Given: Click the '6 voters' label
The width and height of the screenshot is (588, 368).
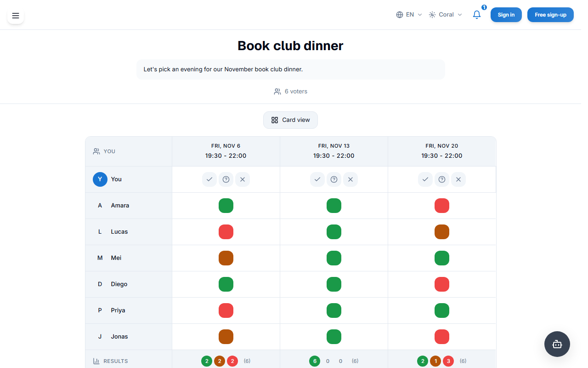Looking at the screenshot, I should [x=296, y=92].
